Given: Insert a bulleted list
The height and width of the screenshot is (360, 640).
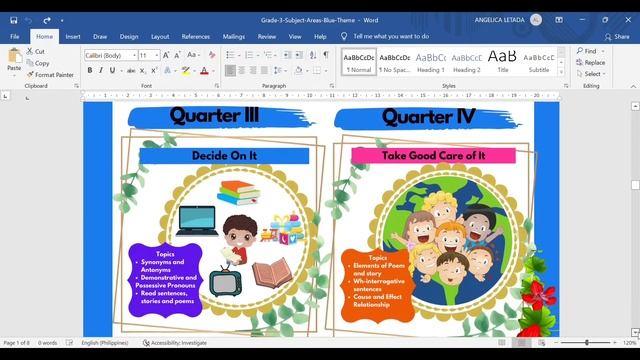Looking at the screenshot, I should [x=230, y=55].
